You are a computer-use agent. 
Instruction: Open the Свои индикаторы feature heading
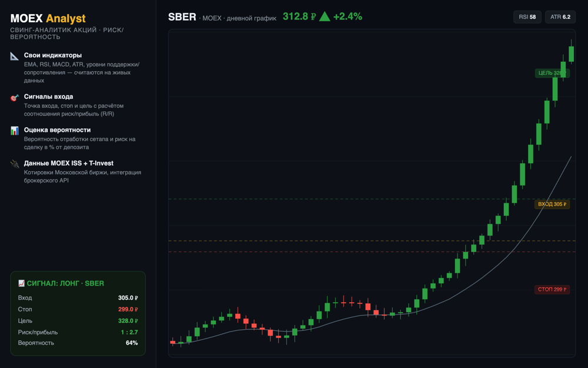coord(53,55)
